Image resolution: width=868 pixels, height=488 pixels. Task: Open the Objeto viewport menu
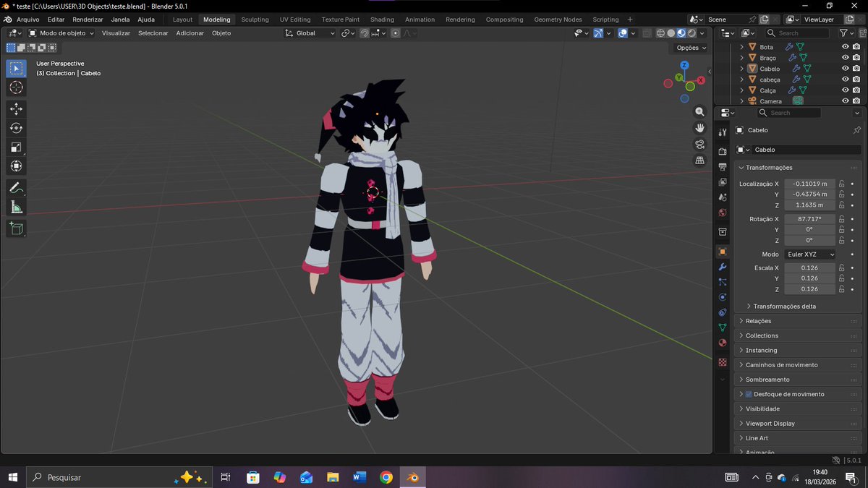coord(221,33)
